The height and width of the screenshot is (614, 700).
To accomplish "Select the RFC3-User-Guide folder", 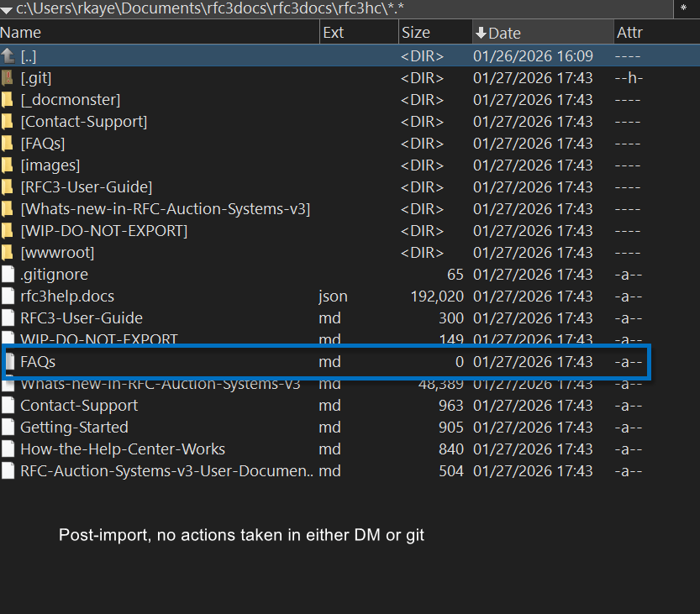I will 87,187.
